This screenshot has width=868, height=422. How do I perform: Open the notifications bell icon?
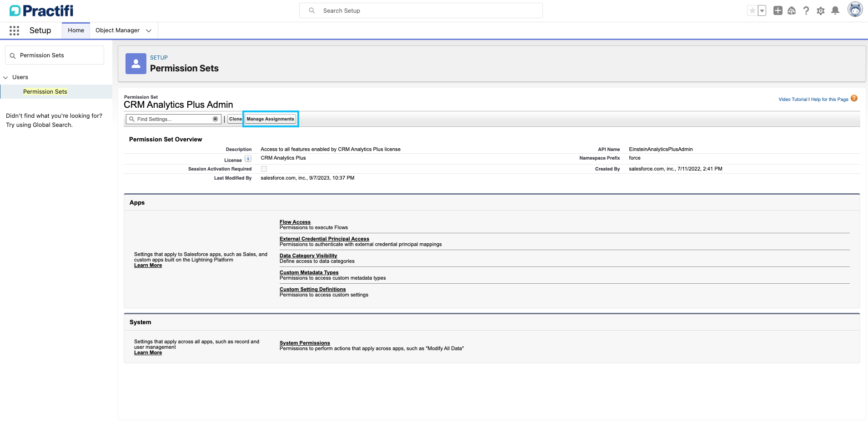click(x=835, y=10)
